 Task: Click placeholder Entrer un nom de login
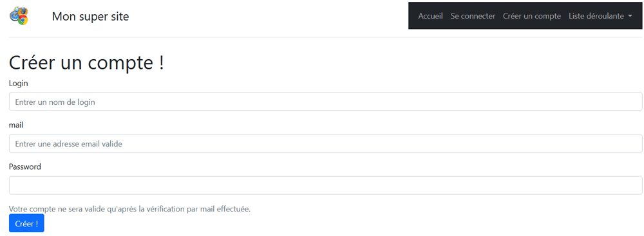(x=55, y=102)
